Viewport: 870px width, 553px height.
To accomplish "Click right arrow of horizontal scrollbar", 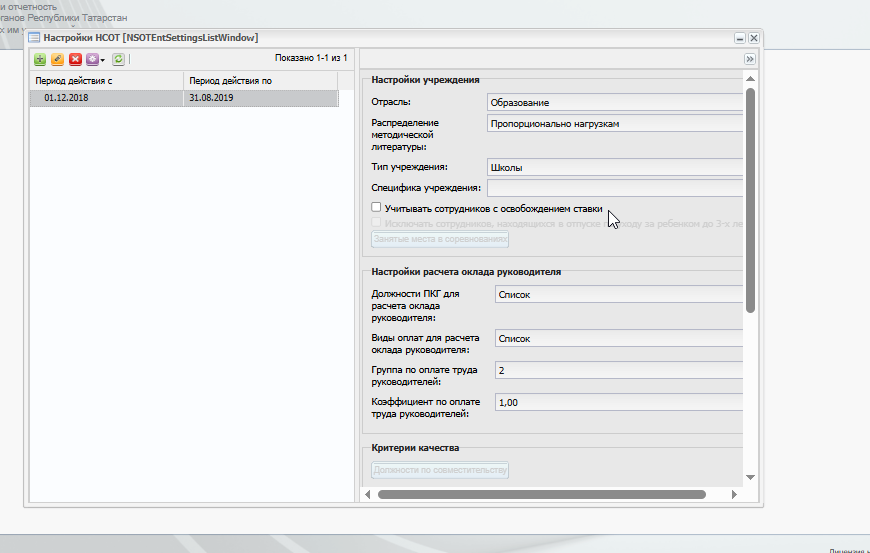I will pos(734,494).
